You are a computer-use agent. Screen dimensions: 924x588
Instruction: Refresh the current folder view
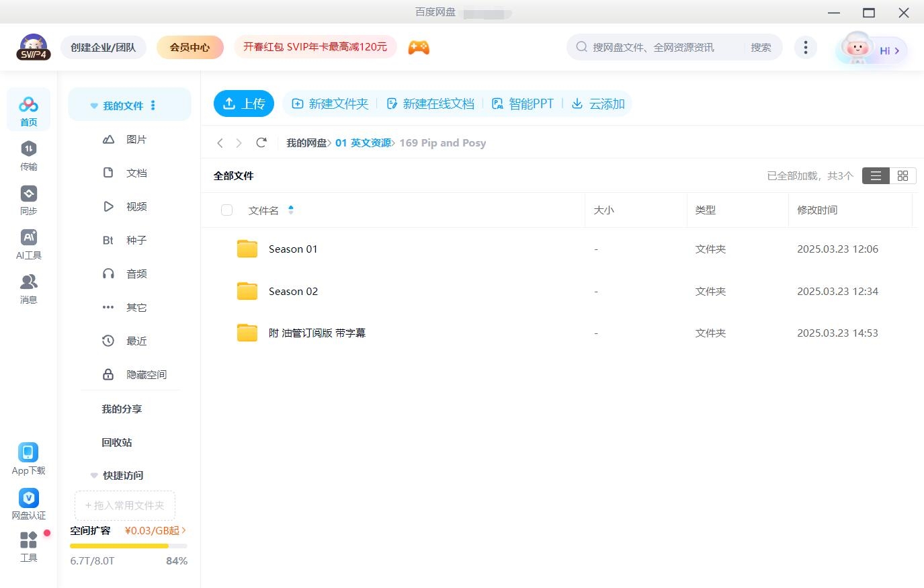[x=261, y=142]
